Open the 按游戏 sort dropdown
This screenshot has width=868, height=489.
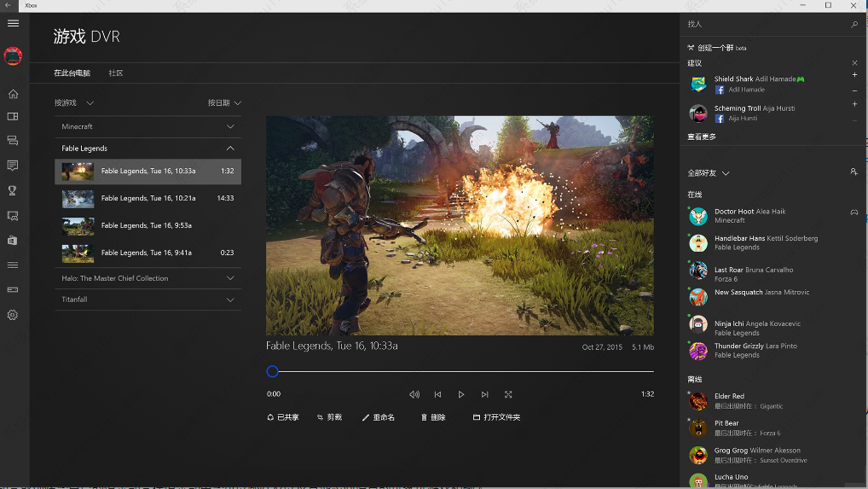pyautogui.click(x=74, y=103)
